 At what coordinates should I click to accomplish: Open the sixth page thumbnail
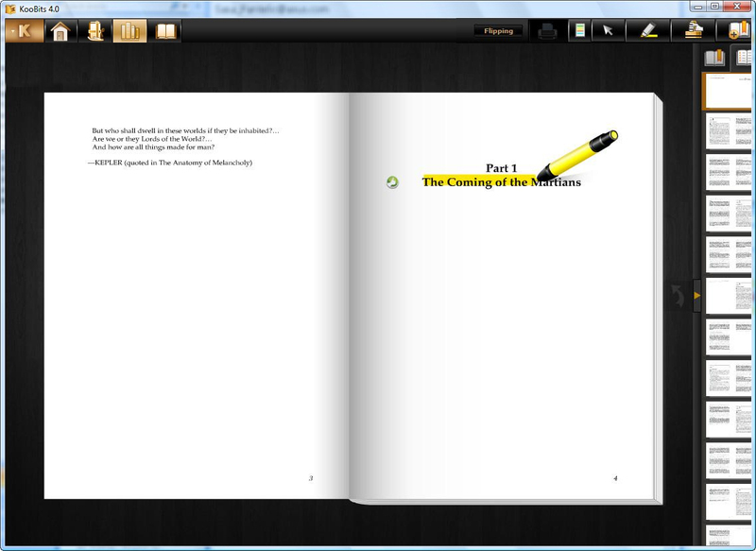point(729,296)
